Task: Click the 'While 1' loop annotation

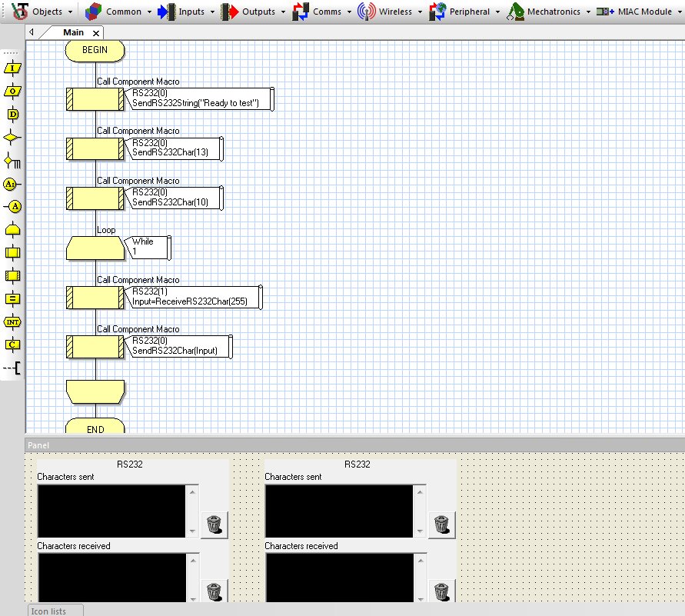Action: click(x=148, y=248)
